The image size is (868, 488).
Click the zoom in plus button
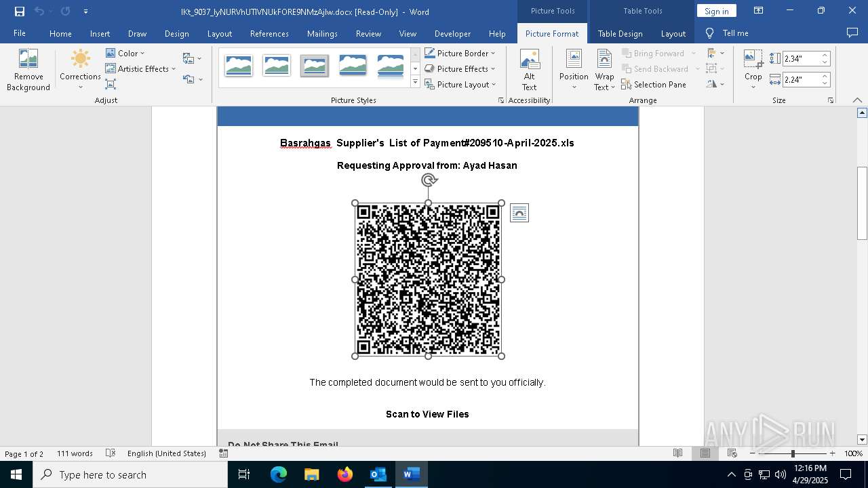click(832, 453)
